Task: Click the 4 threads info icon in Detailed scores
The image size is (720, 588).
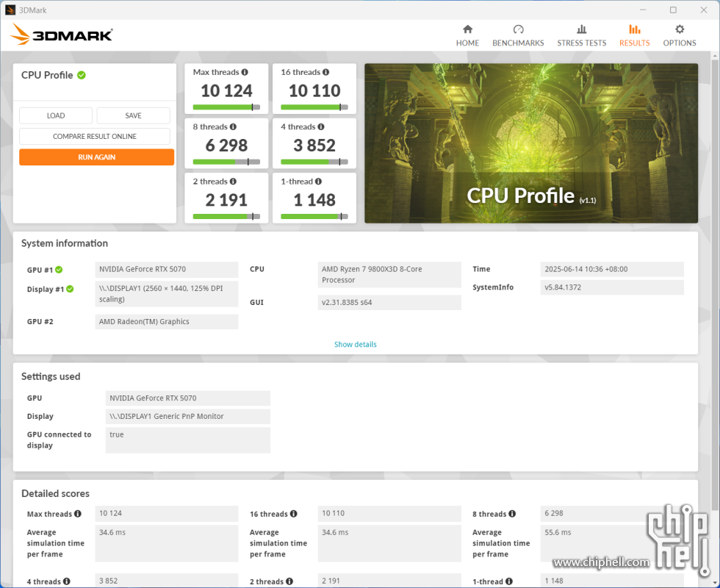Action: (67, 581)
